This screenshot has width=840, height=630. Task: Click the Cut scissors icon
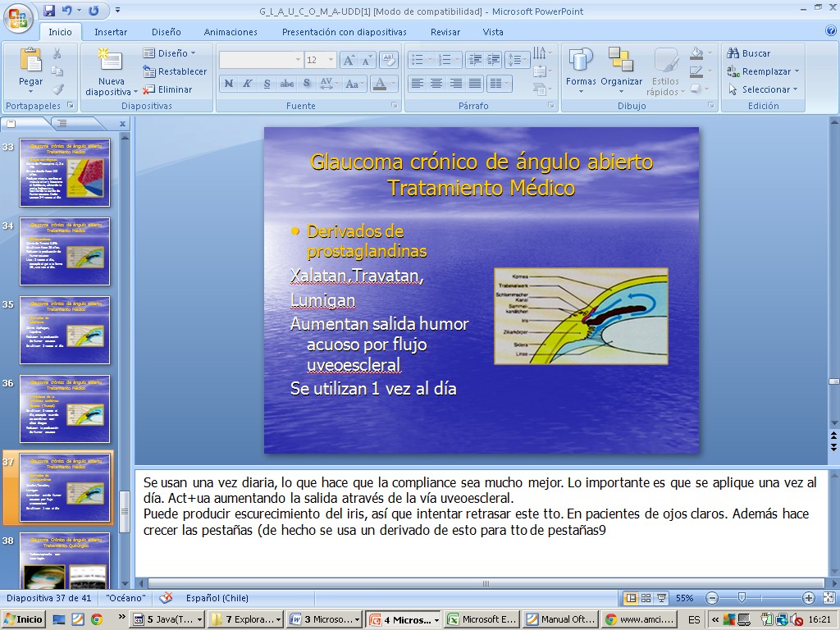click(x=57, y=53)
